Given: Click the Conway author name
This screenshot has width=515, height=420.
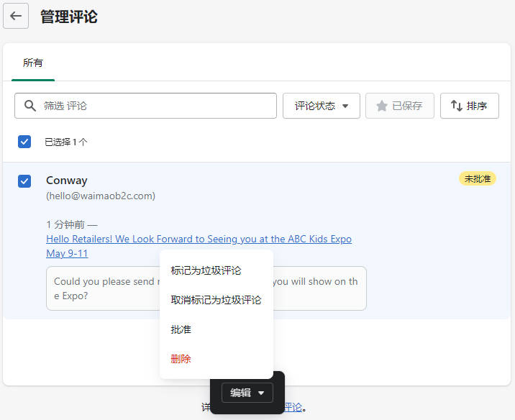Looking at the screenshot, I should [67, 181].
